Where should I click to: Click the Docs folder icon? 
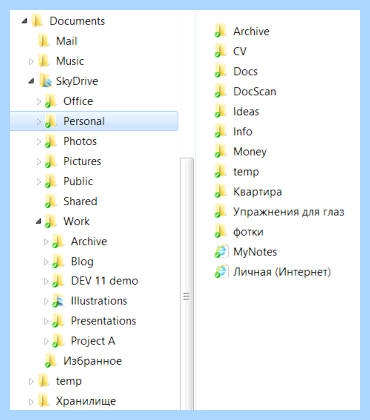point(221,71)
